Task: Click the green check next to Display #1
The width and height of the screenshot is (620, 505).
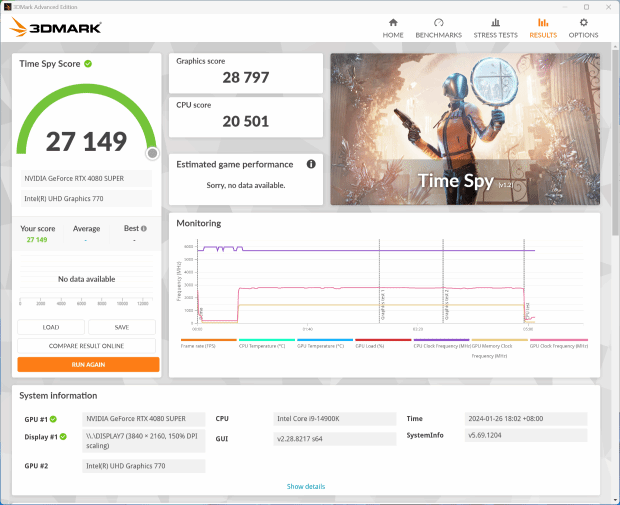Action: pyautogui.click(x=63, y=437)
